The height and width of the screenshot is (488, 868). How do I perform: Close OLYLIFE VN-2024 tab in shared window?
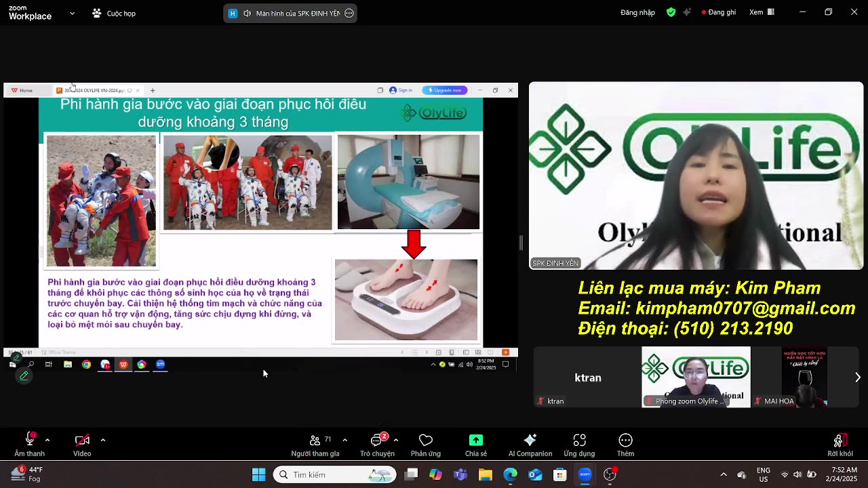tap(138, 90)
